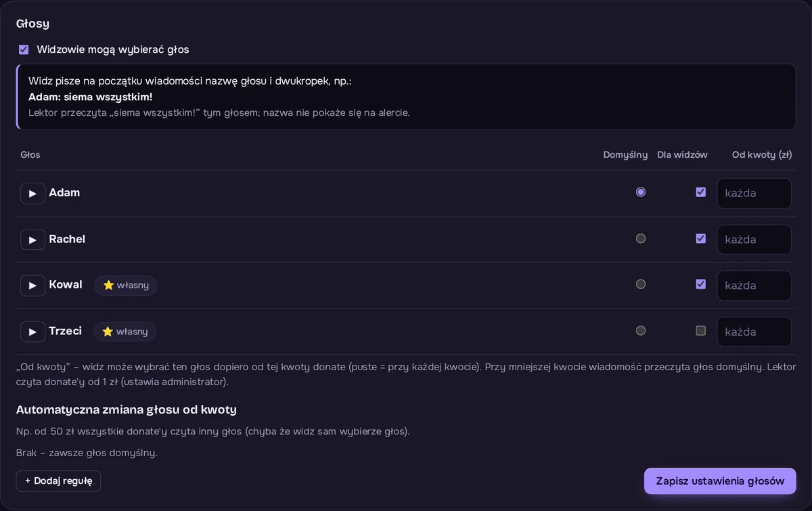Disable viewer access for the Rachel voice
Screen dimensions: 812x511
[701, 238]
